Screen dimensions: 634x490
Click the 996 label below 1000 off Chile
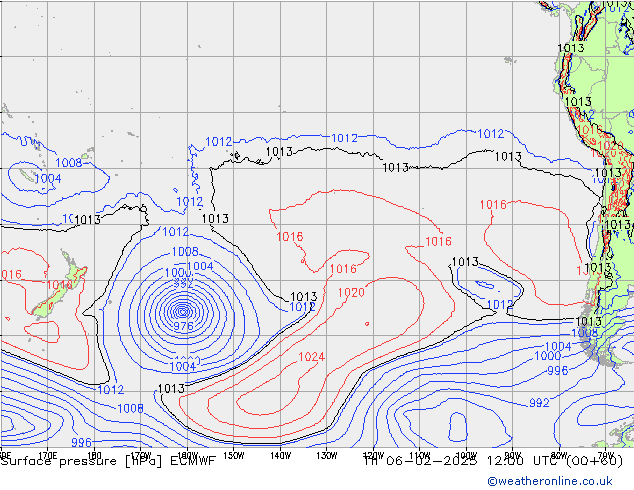click(x=558, y=370)
